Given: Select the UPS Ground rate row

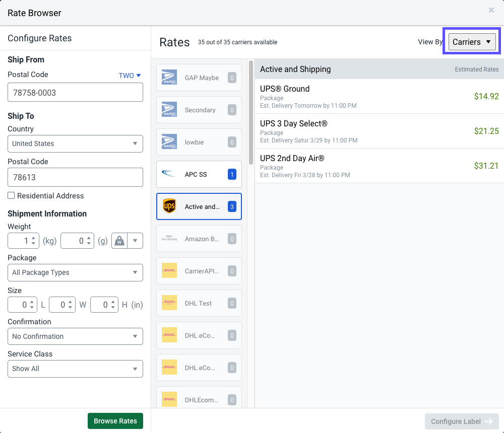Looking at the screenshot, I should 380,96.
